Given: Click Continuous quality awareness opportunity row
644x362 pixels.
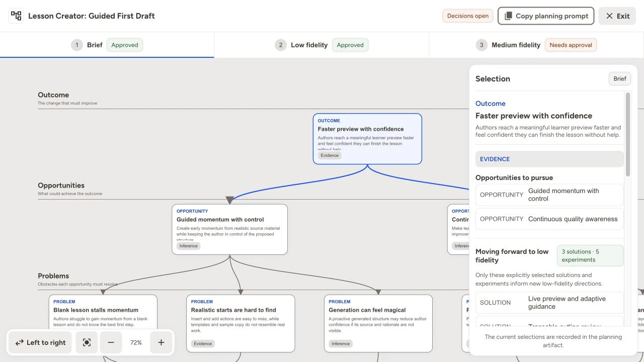Looking at the screenshot, I should point(549,219).
